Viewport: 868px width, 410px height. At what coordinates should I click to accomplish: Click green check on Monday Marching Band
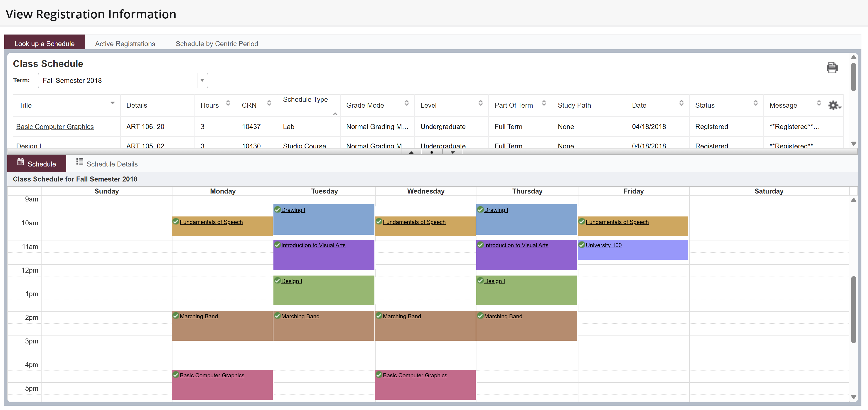(176, 316)
